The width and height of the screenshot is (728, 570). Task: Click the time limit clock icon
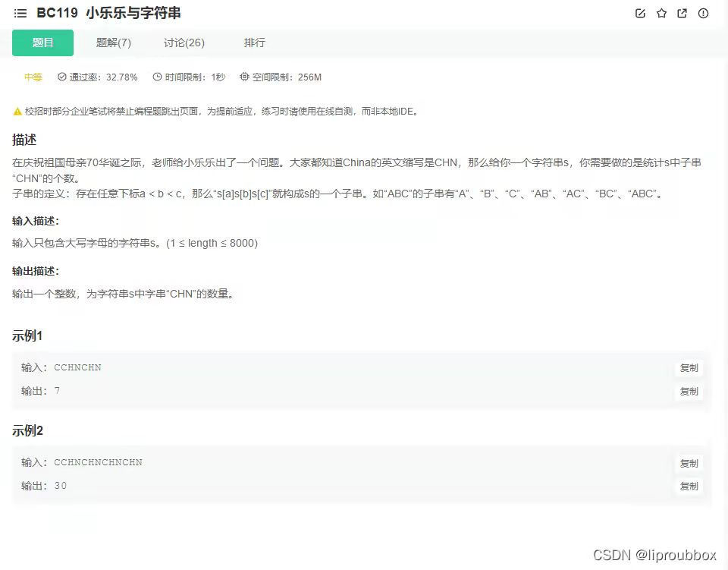(x=158, y=77)
